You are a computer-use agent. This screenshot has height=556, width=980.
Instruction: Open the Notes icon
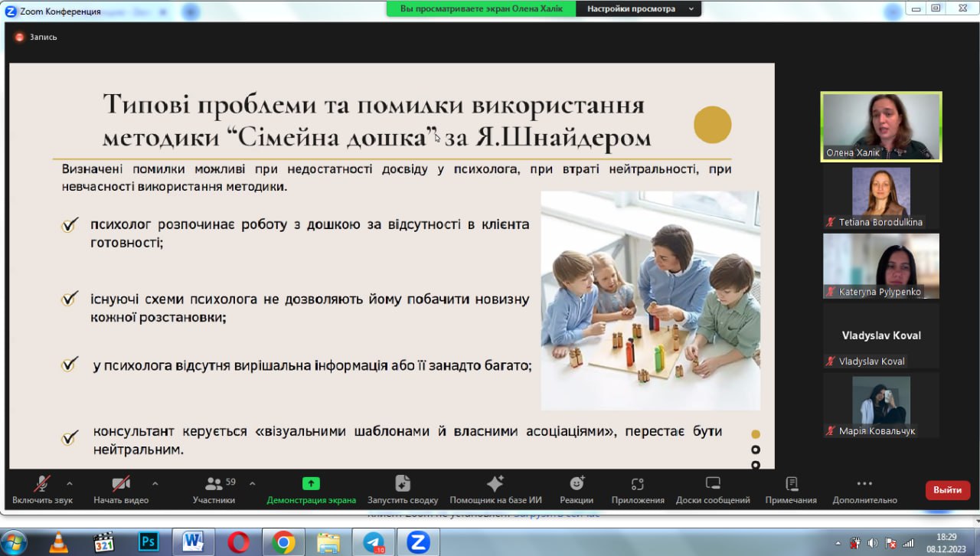[x=792, y=484]
